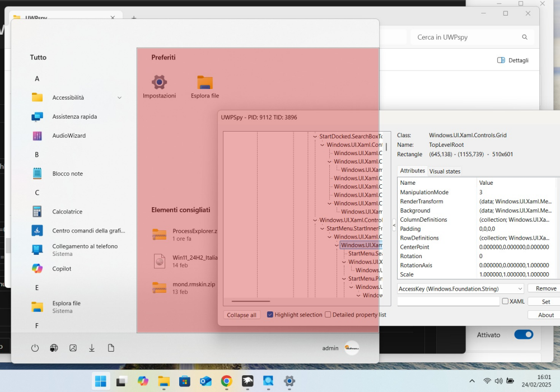Select the RenderTransform attribute row

(477, 202)
